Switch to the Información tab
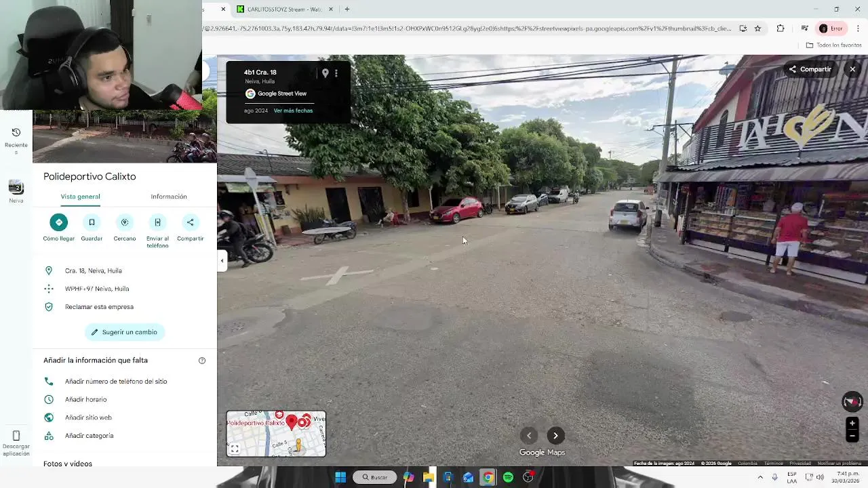This screenshot has width=868, height=488. [169, 197]
